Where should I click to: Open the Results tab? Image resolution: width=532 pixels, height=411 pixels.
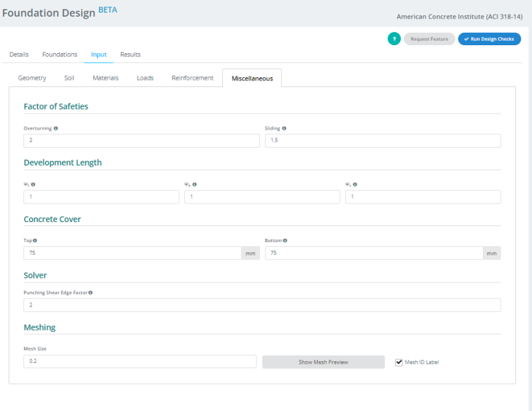(x=130, y=55)
